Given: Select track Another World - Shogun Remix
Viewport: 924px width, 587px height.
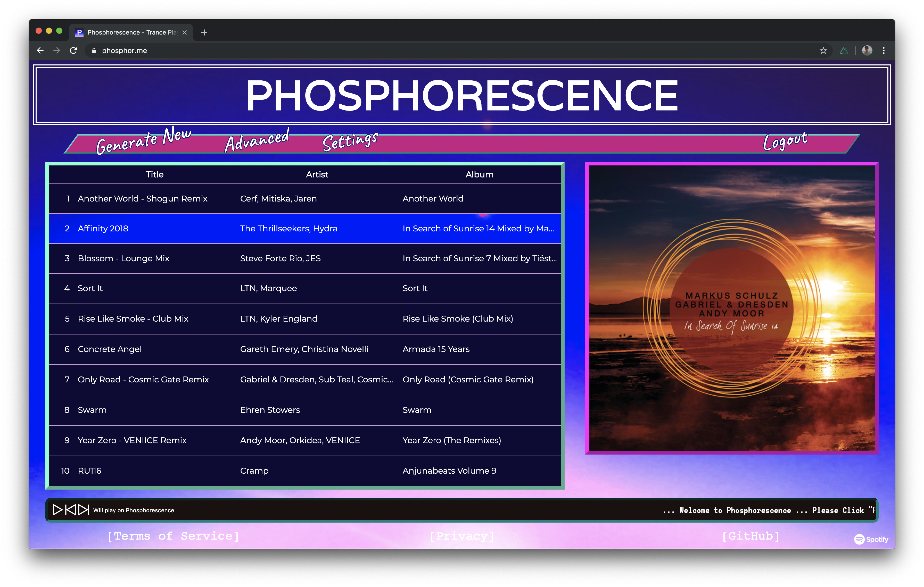Looking at the screenshot, I should pyautogui.click(x=142, y=199).
